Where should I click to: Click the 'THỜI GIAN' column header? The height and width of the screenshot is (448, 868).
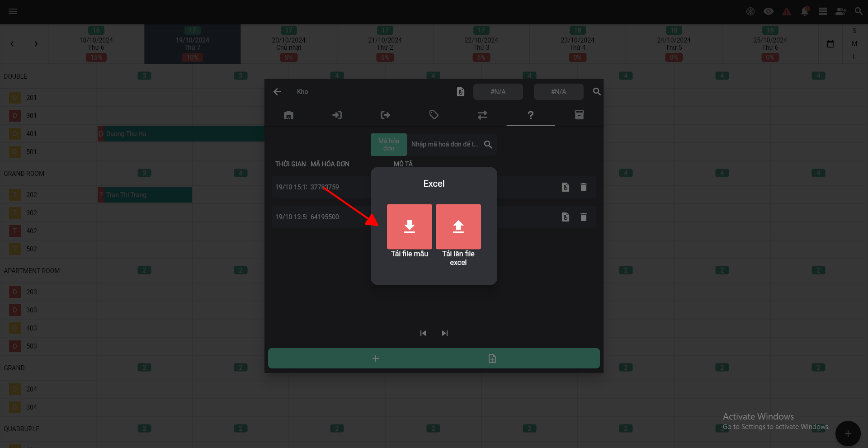pos(291,164)
